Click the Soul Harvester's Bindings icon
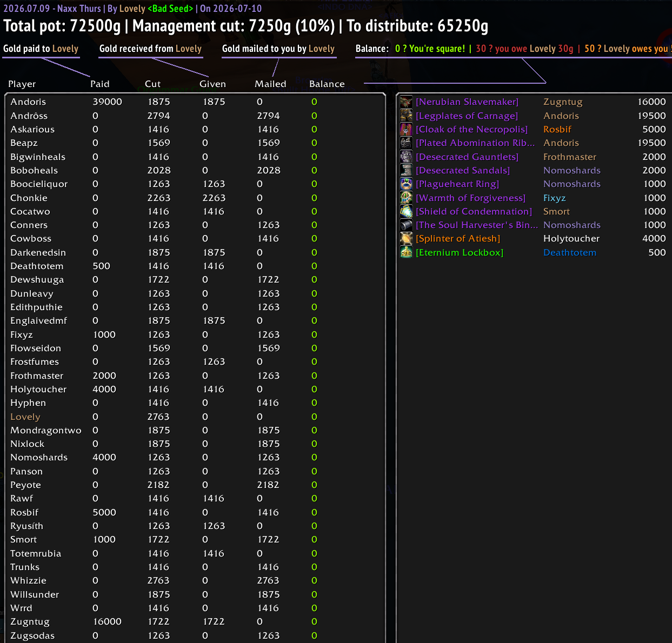The width and height of the screenshot is (672, 643). click(406, 225)
